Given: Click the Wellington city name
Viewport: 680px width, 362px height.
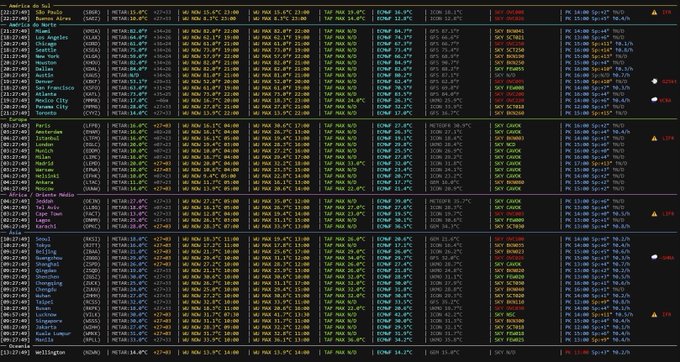Looking at the screenshot, I should [50, 352].
